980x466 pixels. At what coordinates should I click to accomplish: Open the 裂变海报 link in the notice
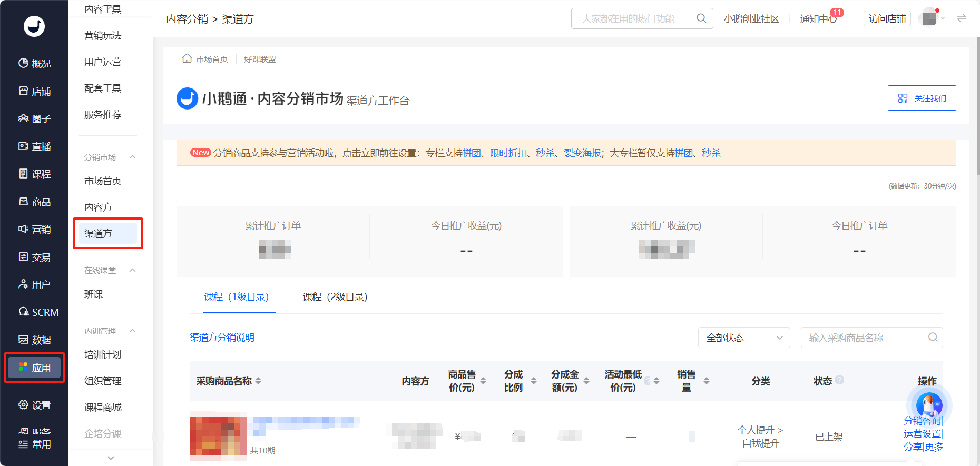[x=582, y=153]
